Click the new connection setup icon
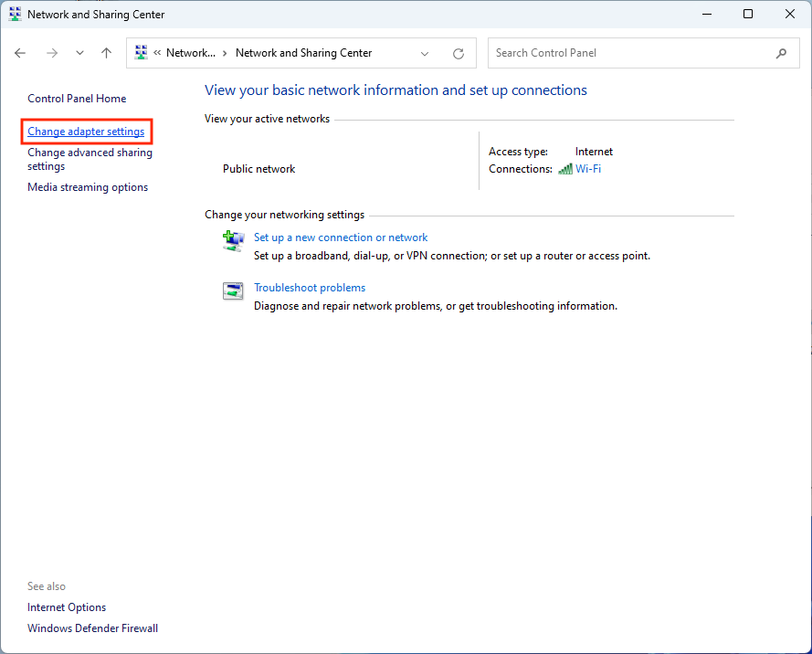This screenshot has height=654, width=812. pyautogui.click(x=233, y=241)
